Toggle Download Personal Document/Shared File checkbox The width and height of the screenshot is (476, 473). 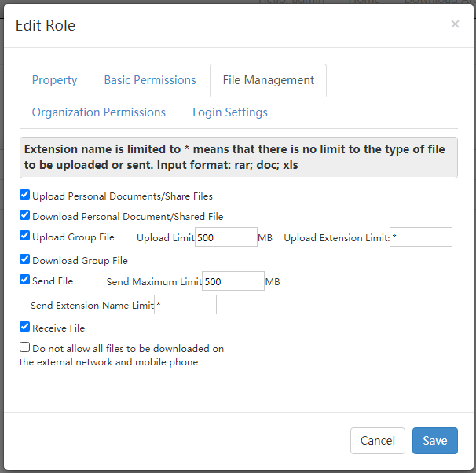(25, 215)
